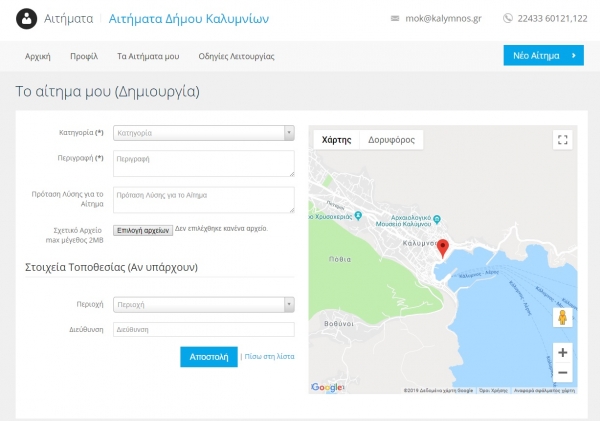Click the mok@kalymnos.gr email address
This screenshot has height=421, width=600.
(x=443, y=18)
